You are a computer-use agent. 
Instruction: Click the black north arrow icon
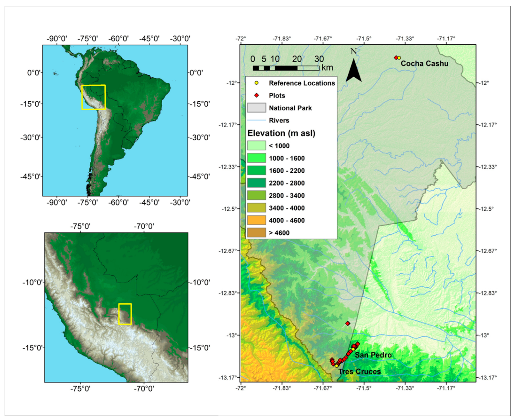(354, 71)
